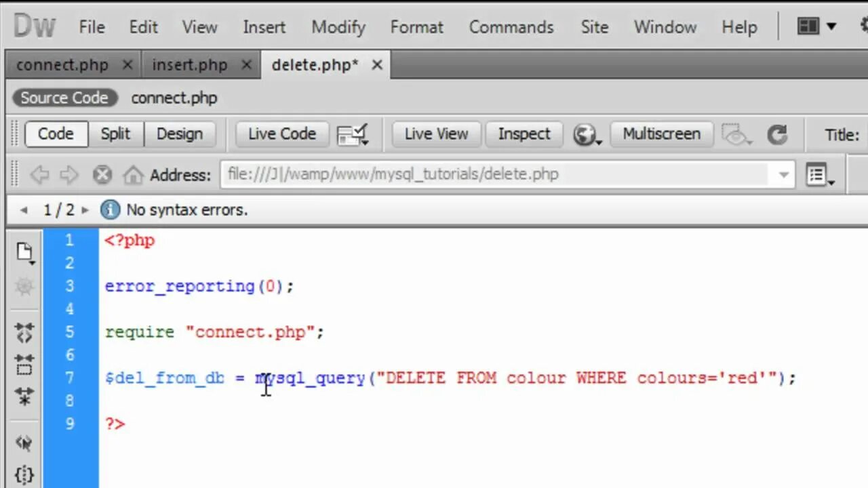
Task: Switch to the insert.php tab
Action: (190, 65)
